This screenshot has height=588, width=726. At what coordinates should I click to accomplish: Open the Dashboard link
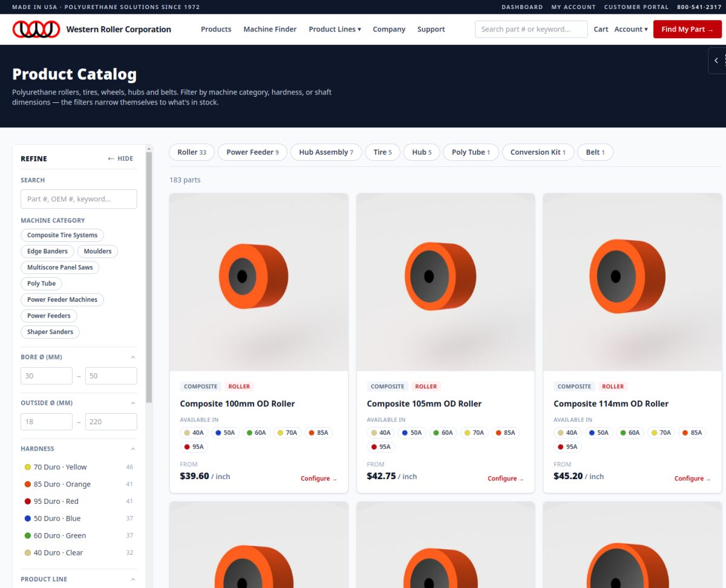pyautogui.click(x=522, y=7)
